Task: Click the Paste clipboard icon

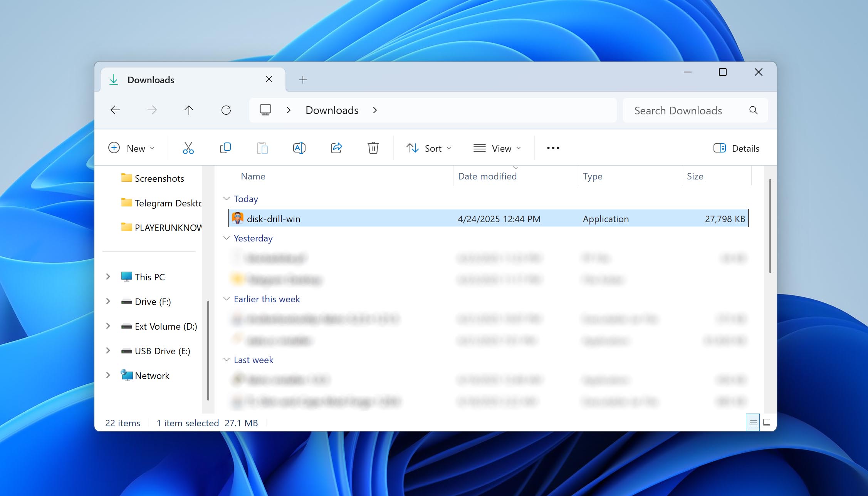Action: click(x=262, y=148)
